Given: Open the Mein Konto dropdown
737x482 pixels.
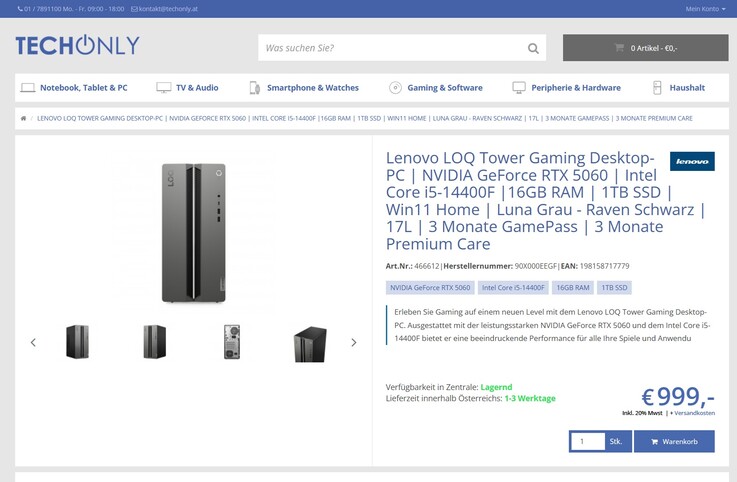Looking at the screenshot, I should (x=705, y=8).
